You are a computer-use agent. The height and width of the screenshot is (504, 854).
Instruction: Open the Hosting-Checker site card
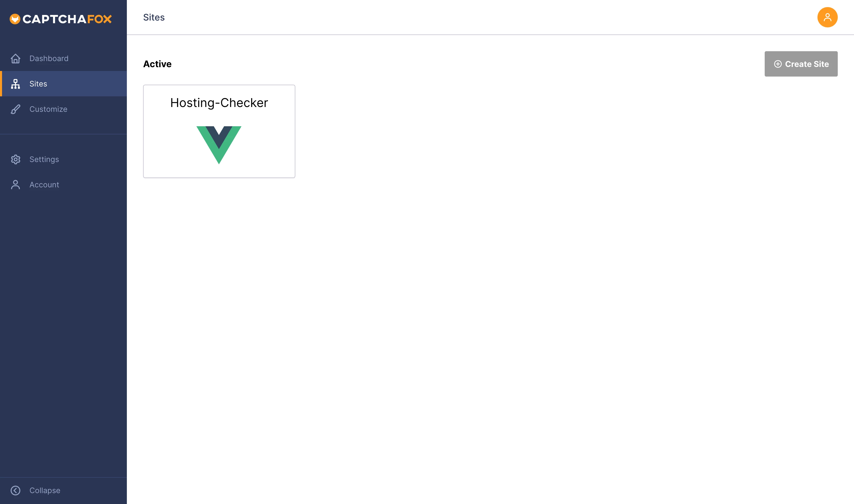point(219,131)
